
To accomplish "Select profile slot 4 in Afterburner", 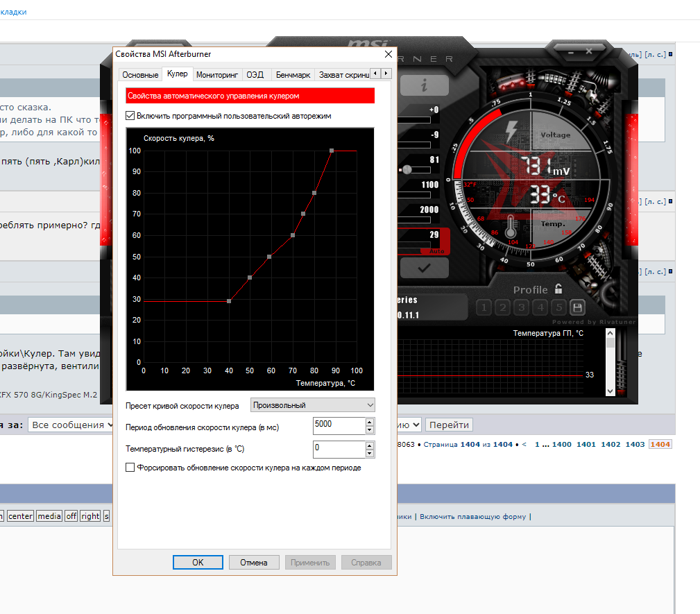I will point(540,307).
